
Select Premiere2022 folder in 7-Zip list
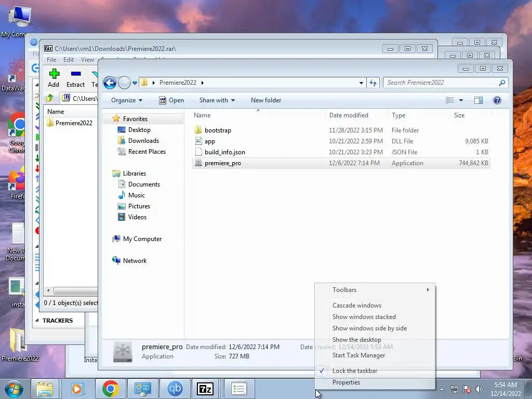click(x=70, y=123)
